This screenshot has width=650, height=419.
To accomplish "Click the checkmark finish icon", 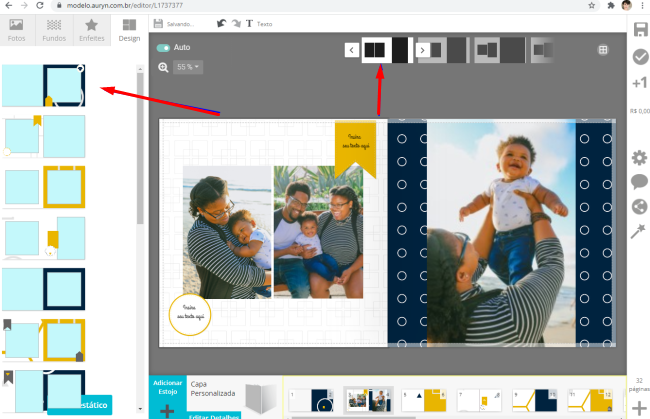I will pos(640,57).
